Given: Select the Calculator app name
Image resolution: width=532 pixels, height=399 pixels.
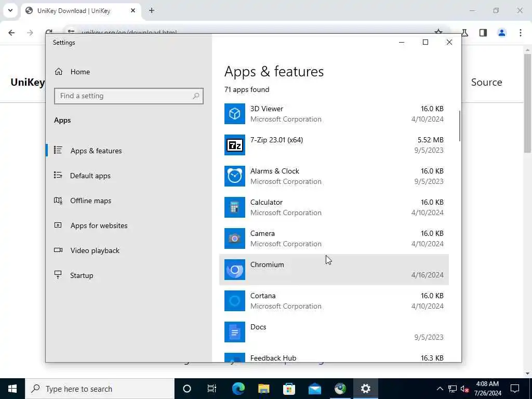Looking at the screenshot, I should pos(267,202).
